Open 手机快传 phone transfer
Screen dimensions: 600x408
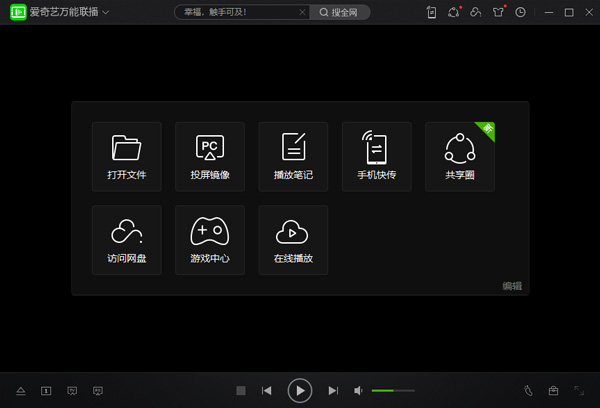coord(377,157)
